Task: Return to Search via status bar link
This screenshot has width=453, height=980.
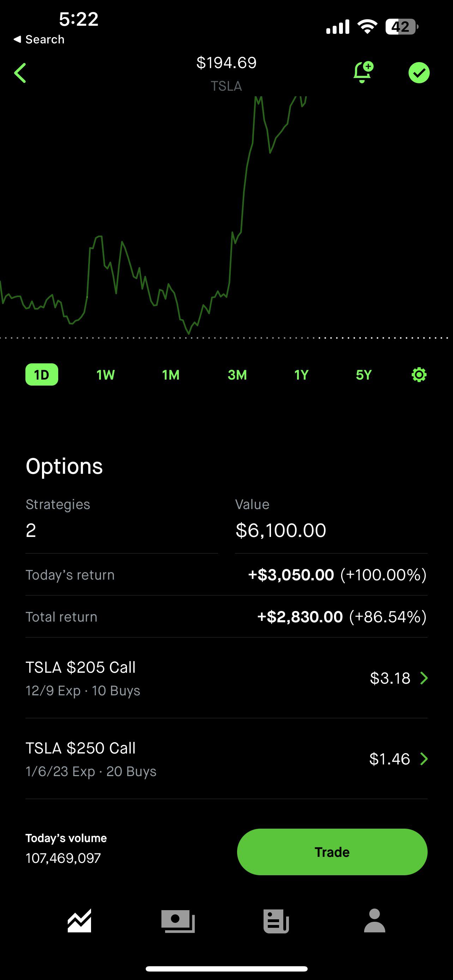Action: click(39, 40)
